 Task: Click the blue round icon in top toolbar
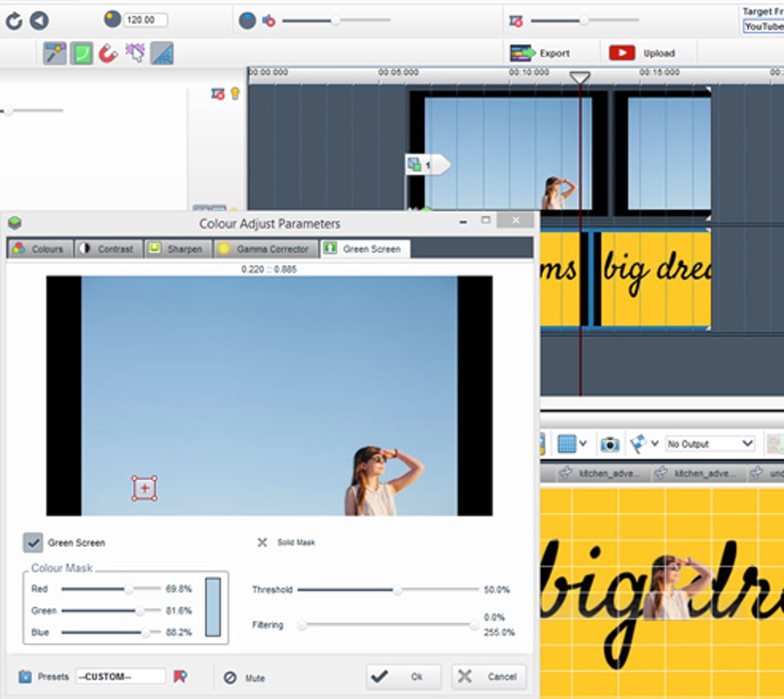click(247, 21)
